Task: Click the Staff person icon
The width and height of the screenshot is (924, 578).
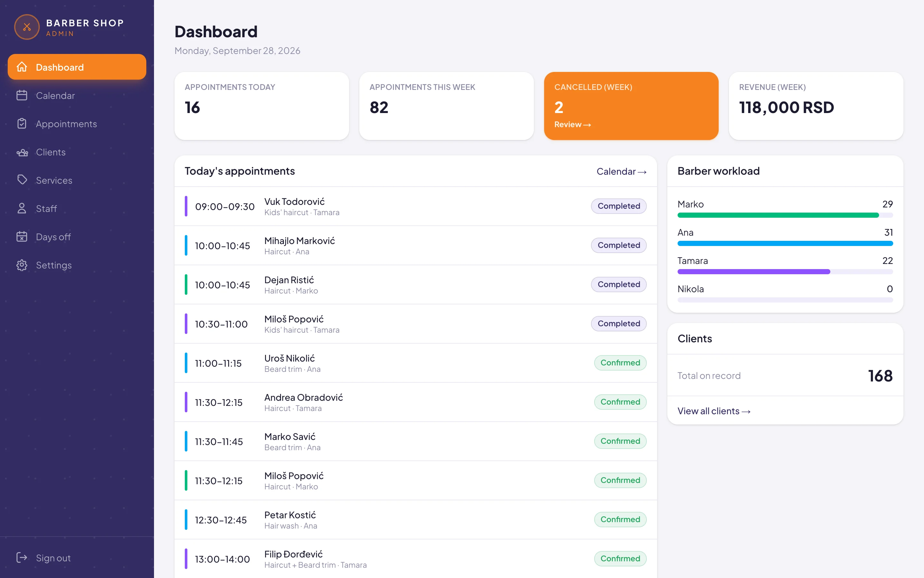Action: pyautogui.click(x=22, y=208)
